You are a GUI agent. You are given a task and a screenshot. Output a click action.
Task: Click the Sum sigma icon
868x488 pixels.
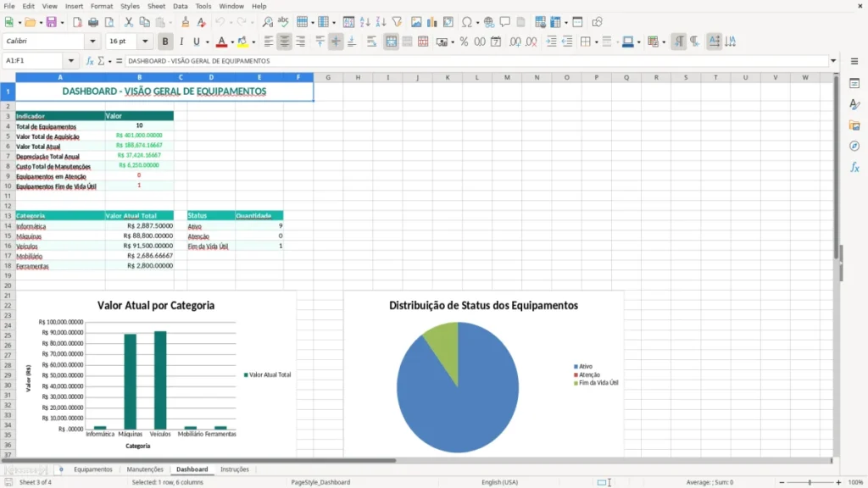(x=101, y=61)
